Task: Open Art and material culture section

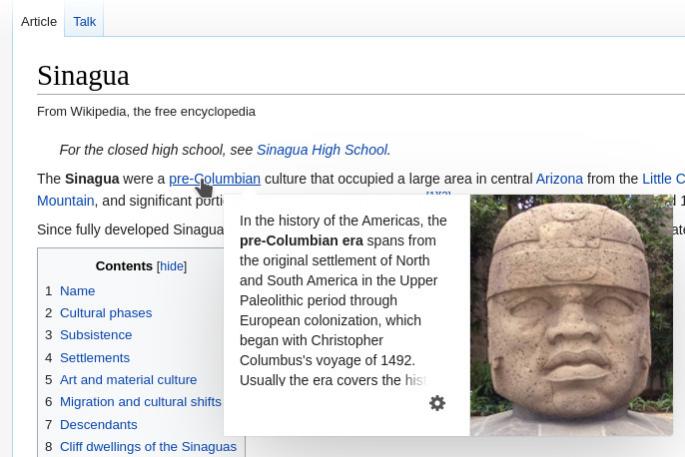Action: click(128, 380)
